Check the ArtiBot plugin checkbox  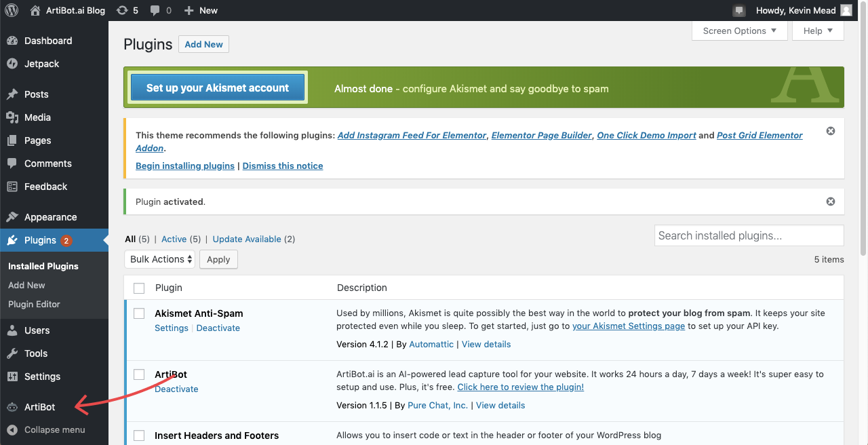coord(139,374)
